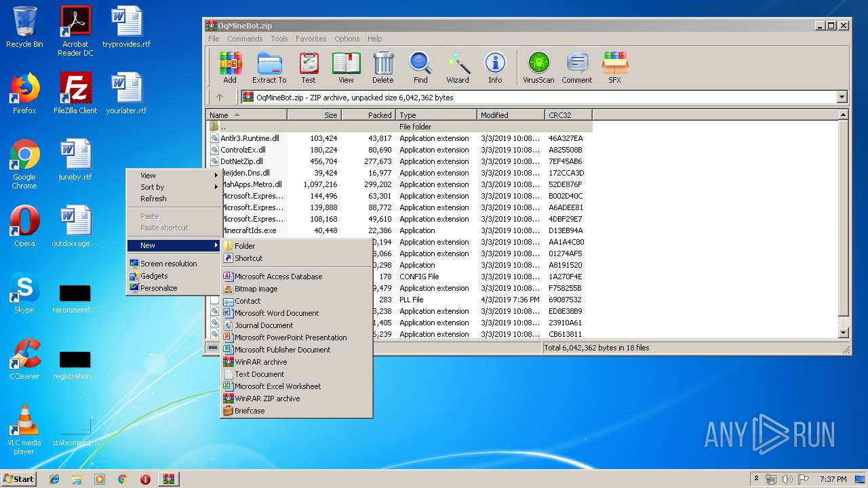
Task: Open FileZilla Client desktop shortcut
Action: 75,94
